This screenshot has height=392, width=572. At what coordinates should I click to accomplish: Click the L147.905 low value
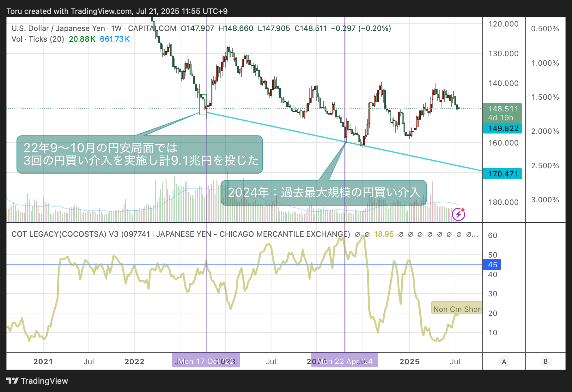pos(274,28)
